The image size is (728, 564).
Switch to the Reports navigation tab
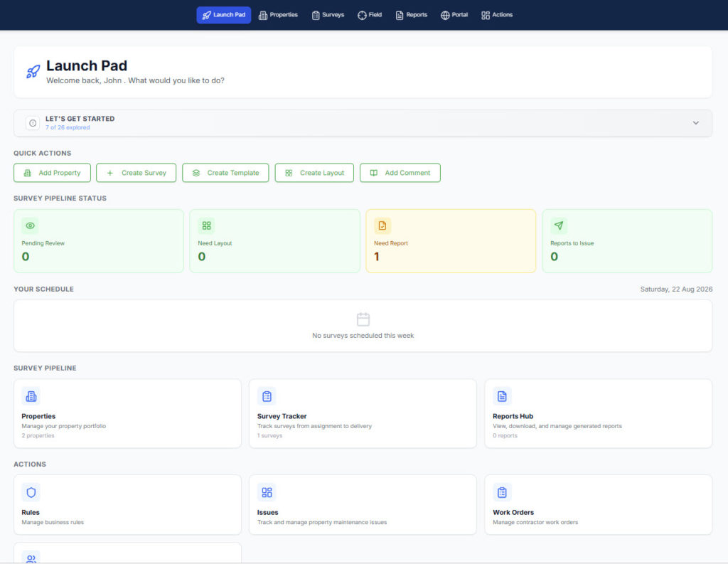(412, 15)
